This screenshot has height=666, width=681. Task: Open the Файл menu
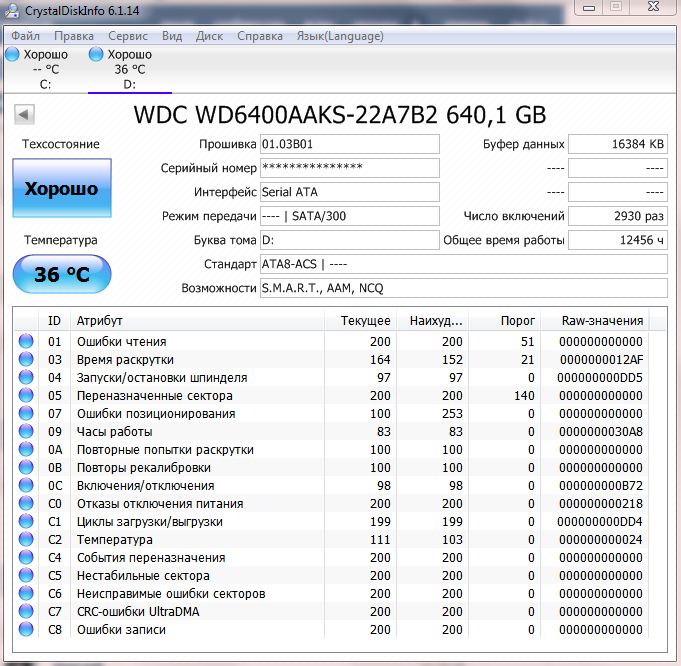pyautogui.click(x=25, y=36)
